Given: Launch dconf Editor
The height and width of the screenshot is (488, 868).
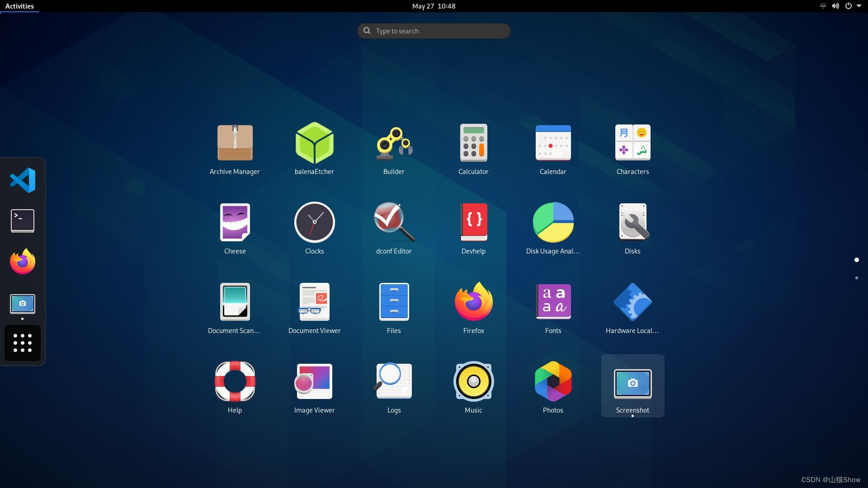Looking at the screenshot, I should click(x=394, y=223).
